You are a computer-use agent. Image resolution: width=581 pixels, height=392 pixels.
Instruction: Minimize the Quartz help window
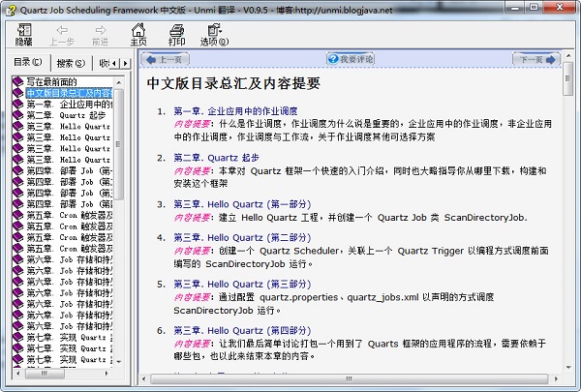click(515, 8)
